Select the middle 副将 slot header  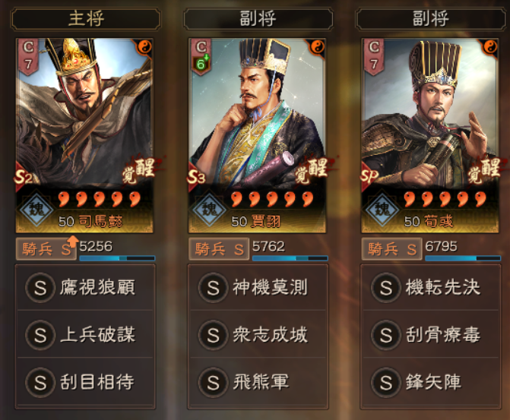258,19
